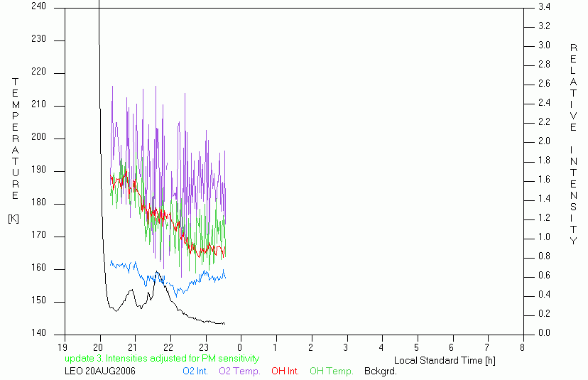Click the temperature axis value 170
The height and width of the screenshot is (380, 588).
tap(38, 235)
